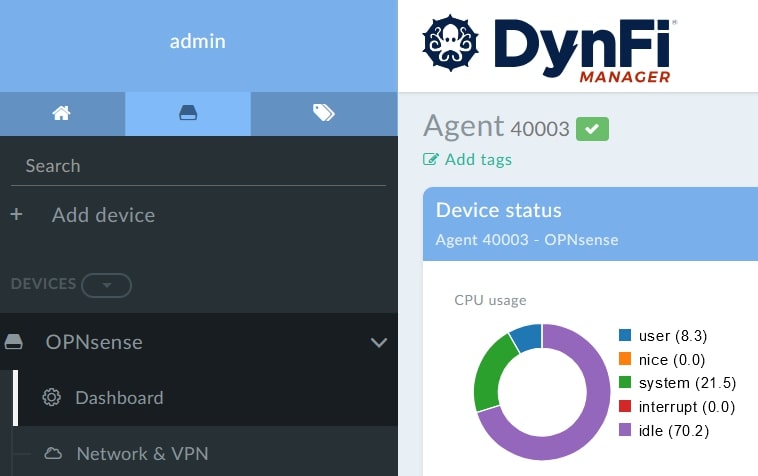Collapse OPNsense with the chevron arrow

(x=379, y=343)
